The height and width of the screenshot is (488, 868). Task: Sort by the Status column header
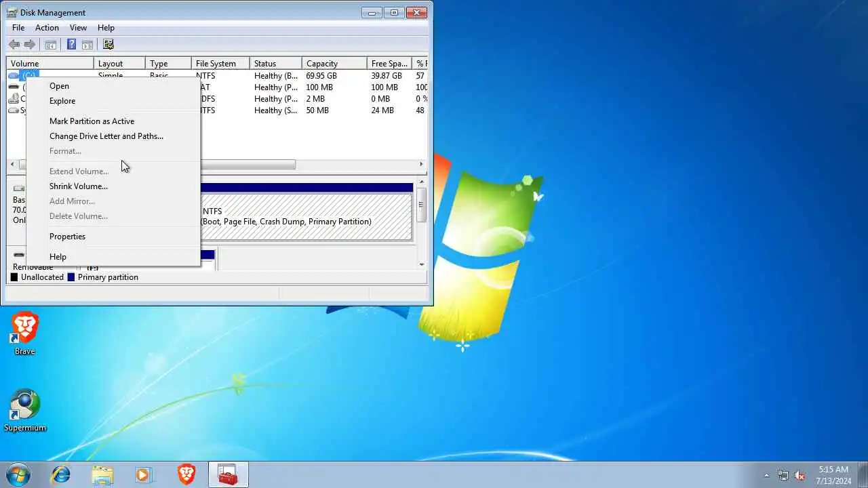tap(275, 64)
